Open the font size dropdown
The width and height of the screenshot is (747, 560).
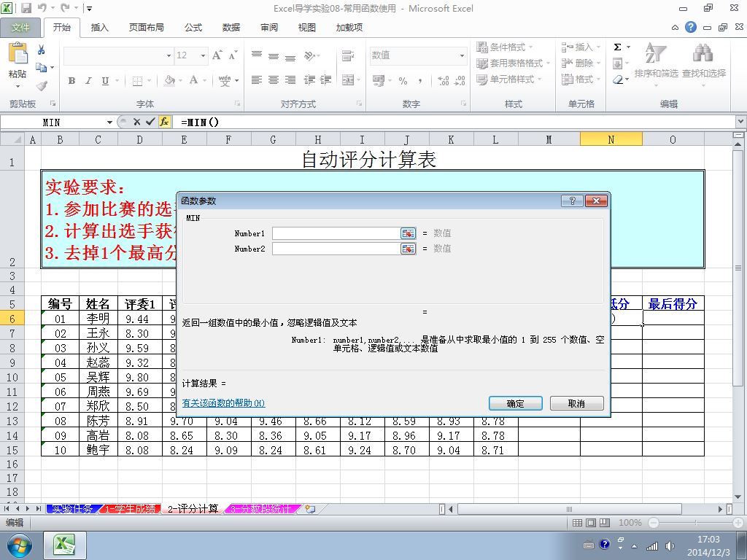203,55
